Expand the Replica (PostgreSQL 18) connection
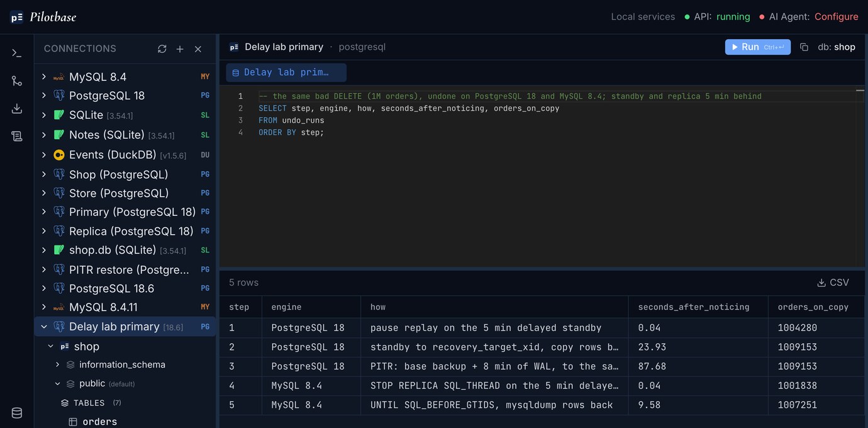 click(x=43, y=231)
